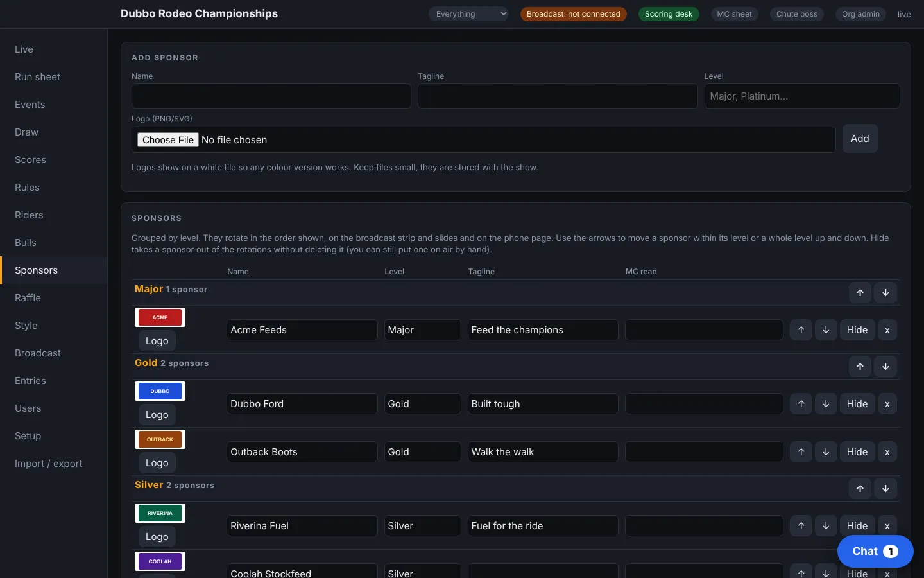Screen dimensions: 924x578
Task: Move the Gold level down
Action: tap(886, 367)
